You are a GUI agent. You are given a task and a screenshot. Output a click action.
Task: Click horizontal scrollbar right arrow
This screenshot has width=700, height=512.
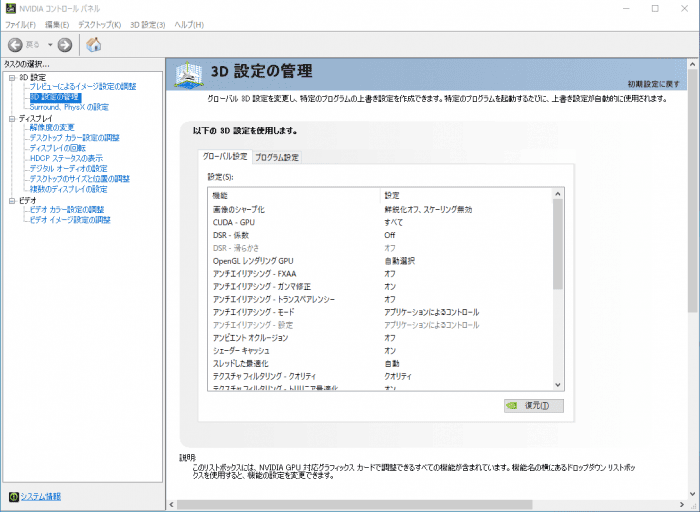682,505
